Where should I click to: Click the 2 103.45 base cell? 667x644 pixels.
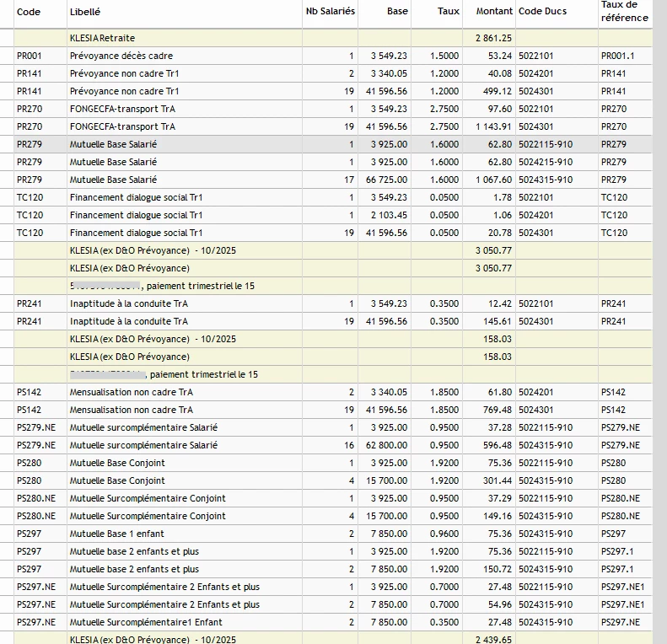click(x=388, y=215)
